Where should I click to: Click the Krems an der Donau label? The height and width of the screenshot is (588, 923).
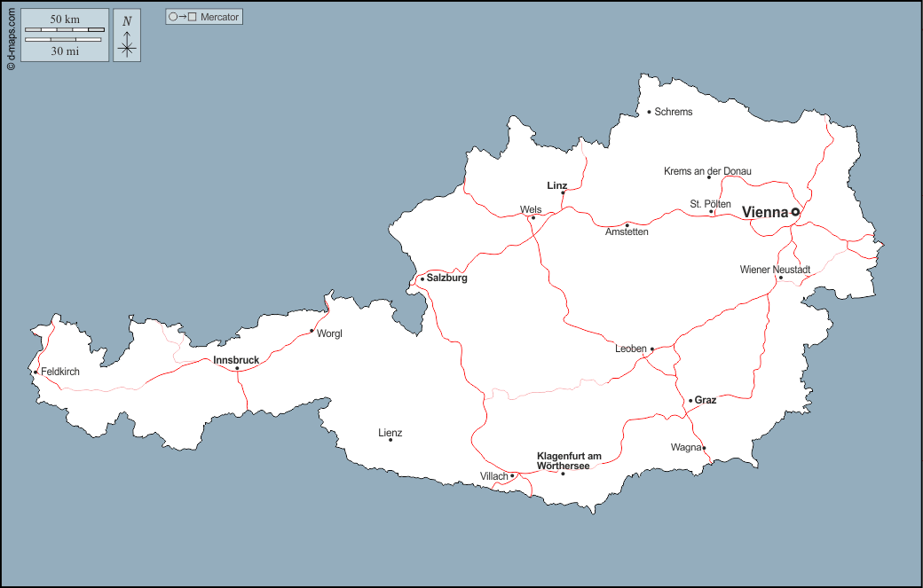click(x=707, y=170)
